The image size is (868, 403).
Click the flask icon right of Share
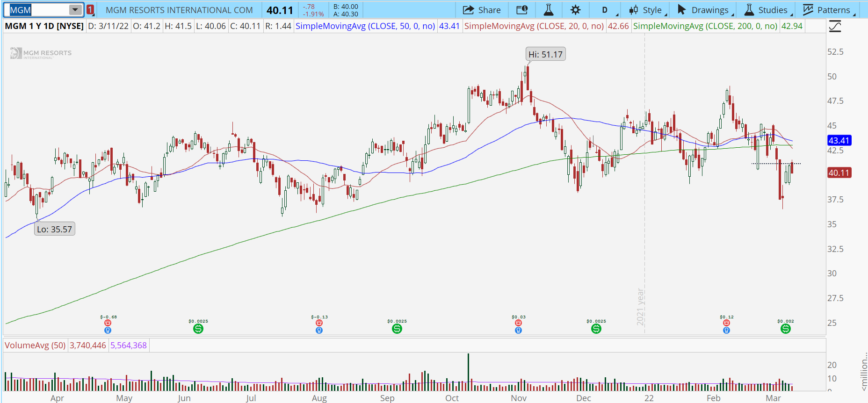coord(549,10)
